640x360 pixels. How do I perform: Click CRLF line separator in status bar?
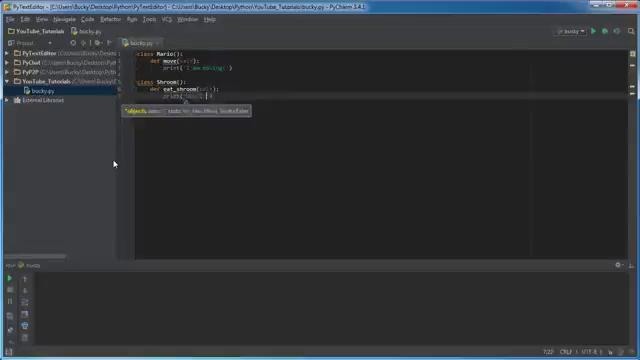(566, 352)
